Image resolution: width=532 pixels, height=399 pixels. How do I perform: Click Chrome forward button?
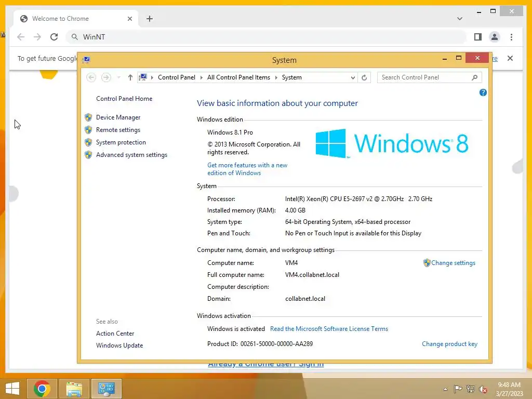[37, 37]
